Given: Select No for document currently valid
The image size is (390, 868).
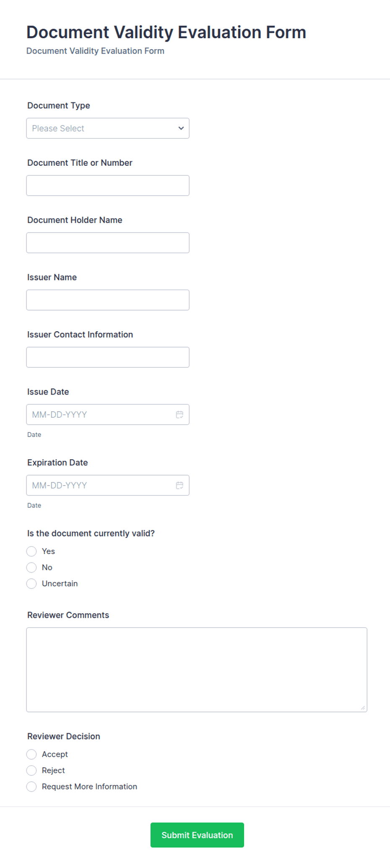Looking at the screenshot, I should [31, 567].
